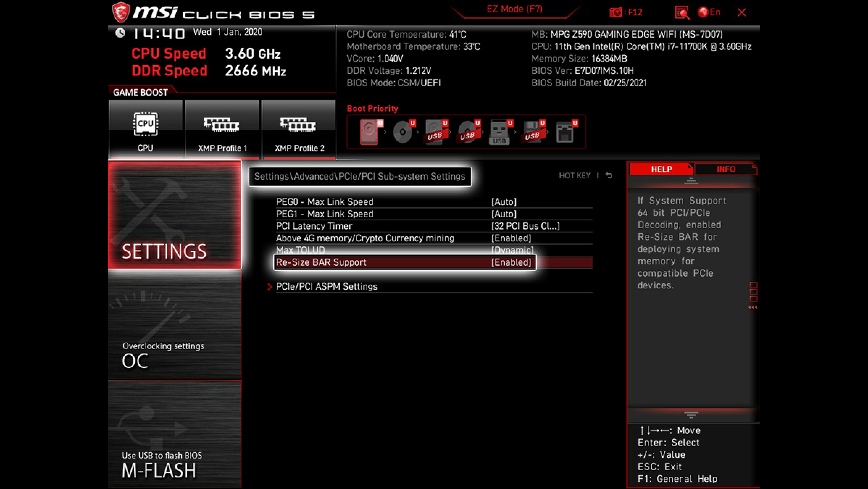Open the HOT KEY list

(575, 176)
